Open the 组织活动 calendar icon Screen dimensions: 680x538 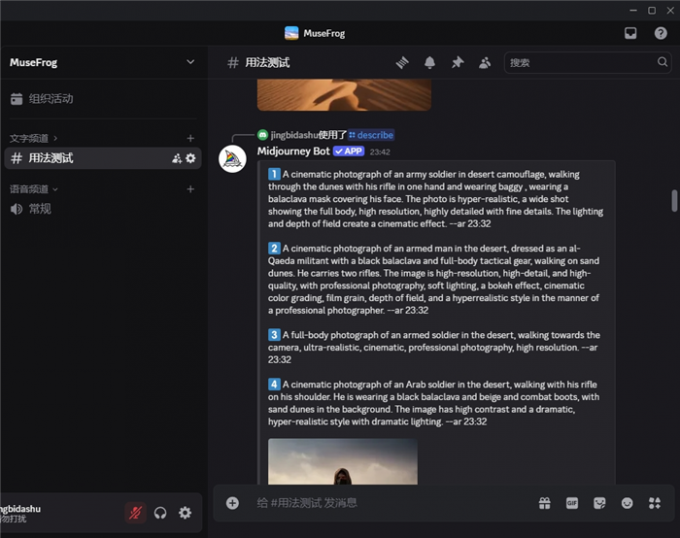[x=16, y=99]
